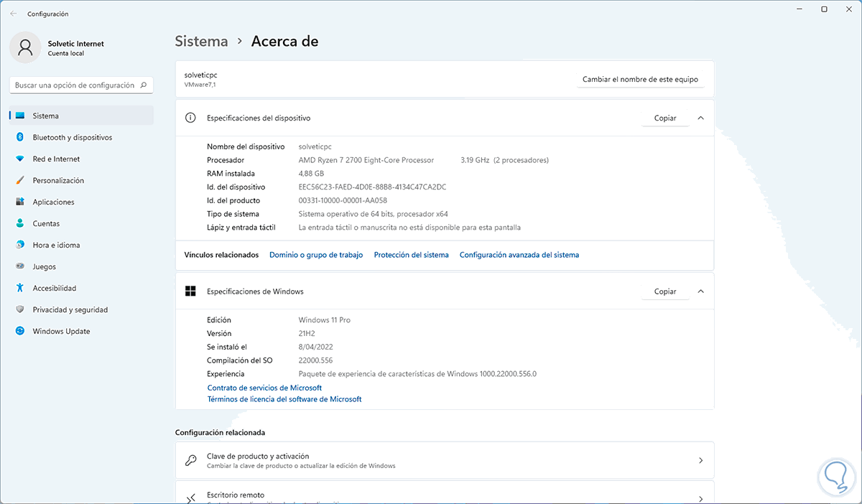Open Personalización brush icon

point(19,180)
